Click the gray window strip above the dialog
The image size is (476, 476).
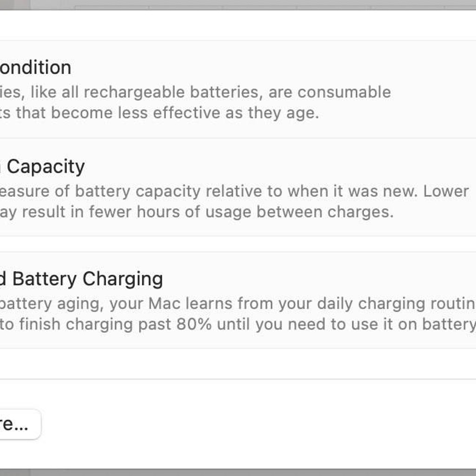pyautogui.click(x=238, y=5)
